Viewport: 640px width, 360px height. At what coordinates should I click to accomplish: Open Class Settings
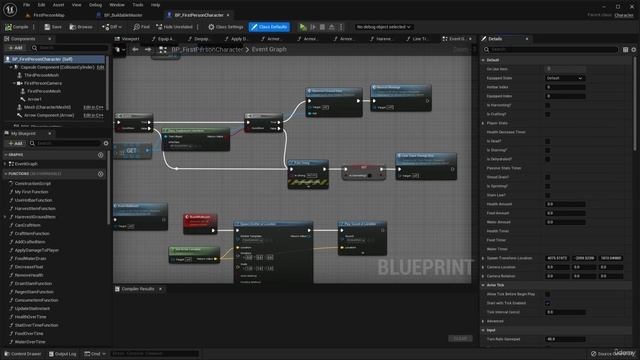click(226, 27)
